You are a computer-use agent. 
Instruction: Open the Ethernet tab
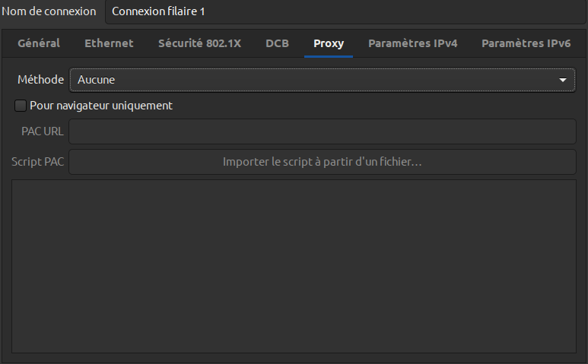[109, 43]
